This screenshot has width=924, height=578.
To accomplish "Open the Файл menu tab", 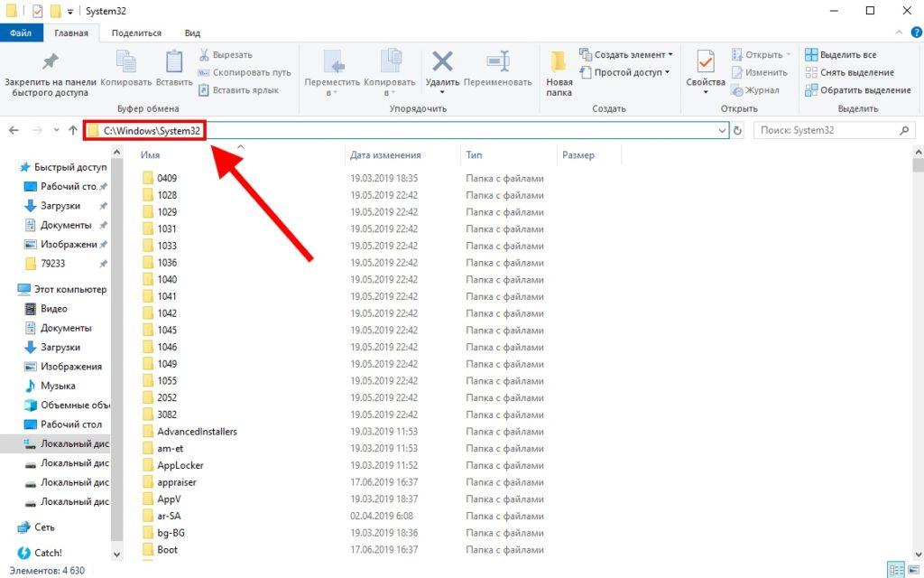I will (21, 33).
